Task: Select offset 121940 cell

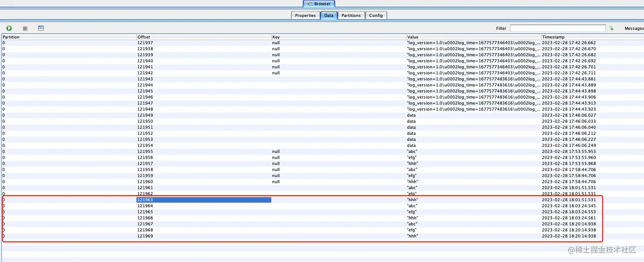Action: click(x=204, y=61)
